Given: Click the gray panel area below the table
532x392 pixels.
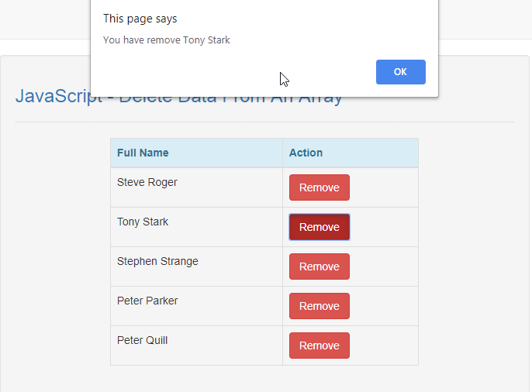Looking at the screenshot, I should point(264,378).
